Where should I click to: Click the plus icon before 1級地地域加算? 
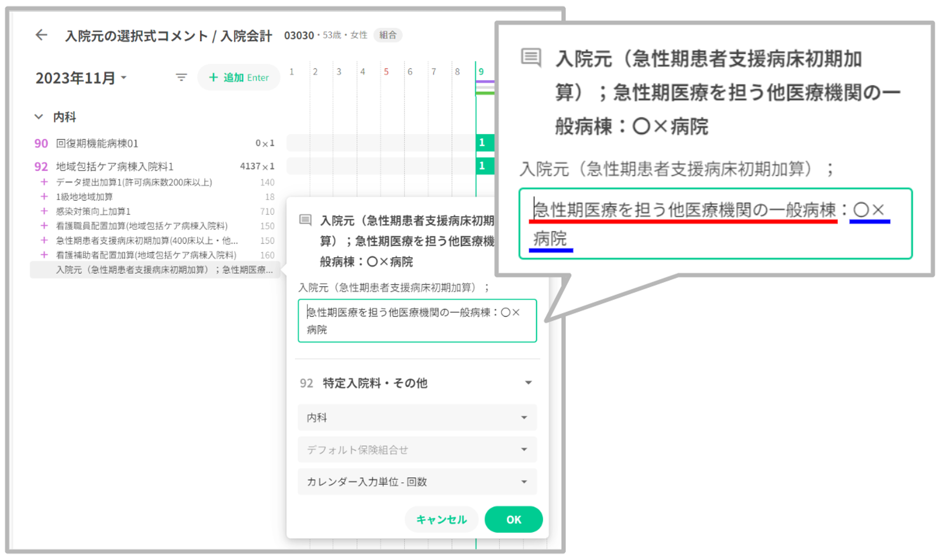[x=44, y=197]
